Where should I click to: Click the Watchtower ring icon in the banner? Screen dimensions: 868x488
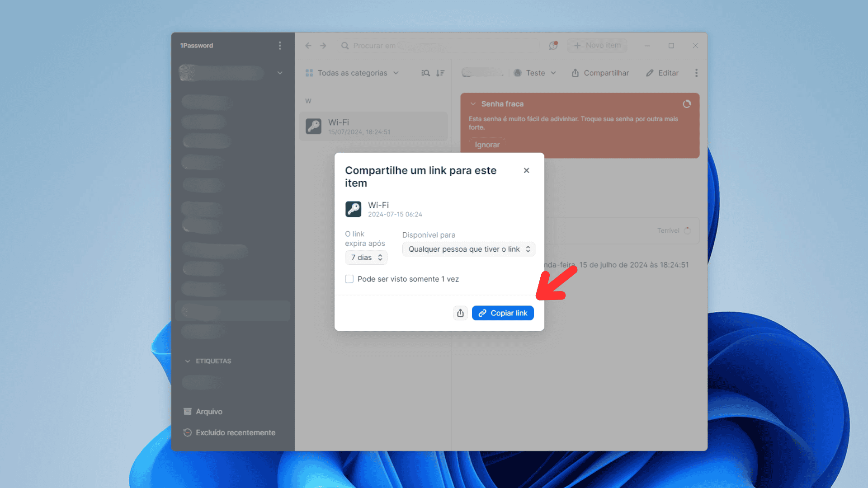(687, 104)
